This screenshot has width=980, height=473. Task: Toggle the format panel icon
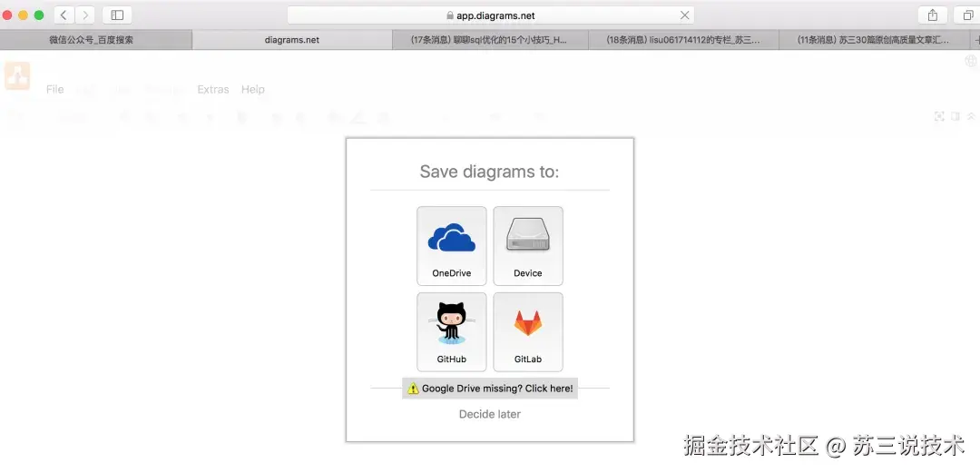[955, 116]
